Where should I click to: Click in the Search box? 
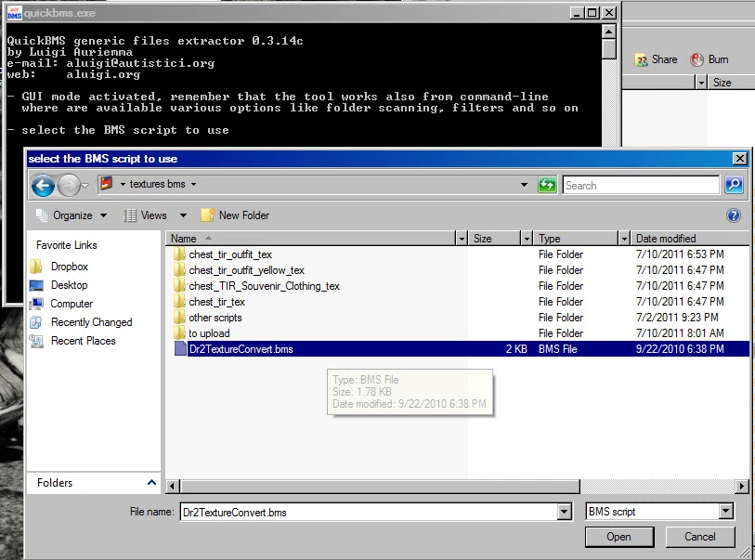[641, 186]
